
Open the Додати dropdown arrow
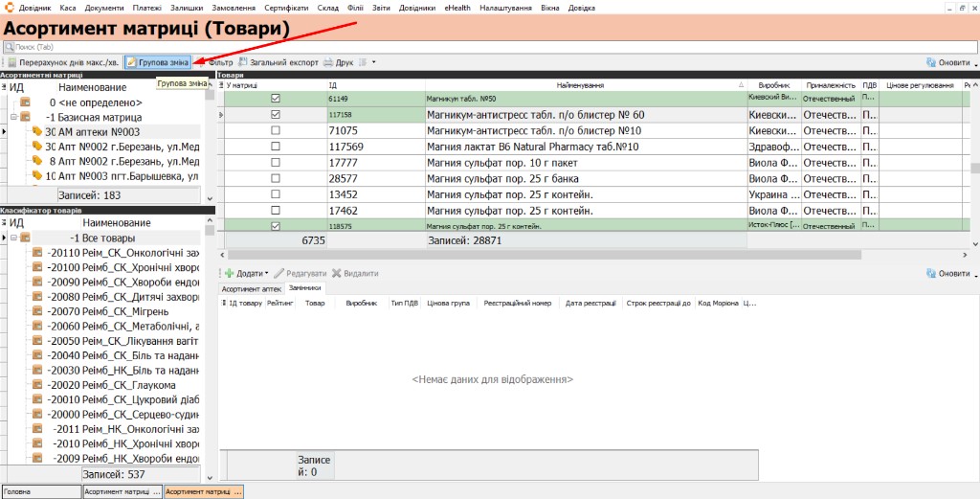[267, 273]
